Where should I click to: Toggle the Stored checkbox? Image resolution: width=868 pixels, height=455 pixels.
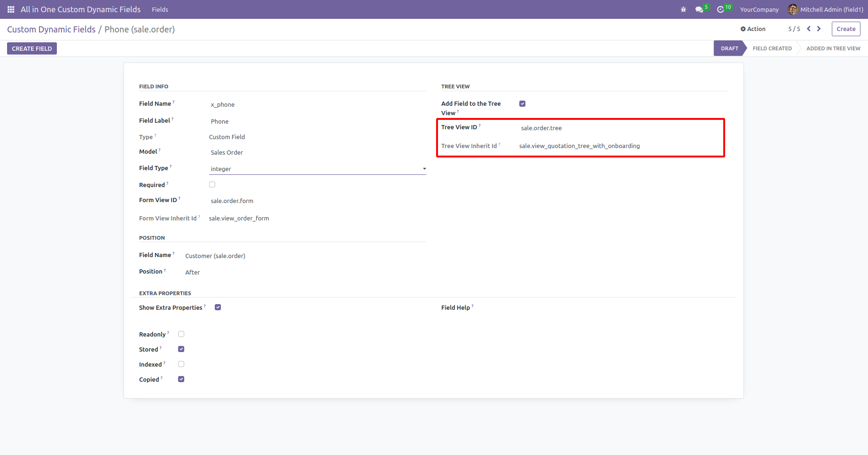point(181,349)
